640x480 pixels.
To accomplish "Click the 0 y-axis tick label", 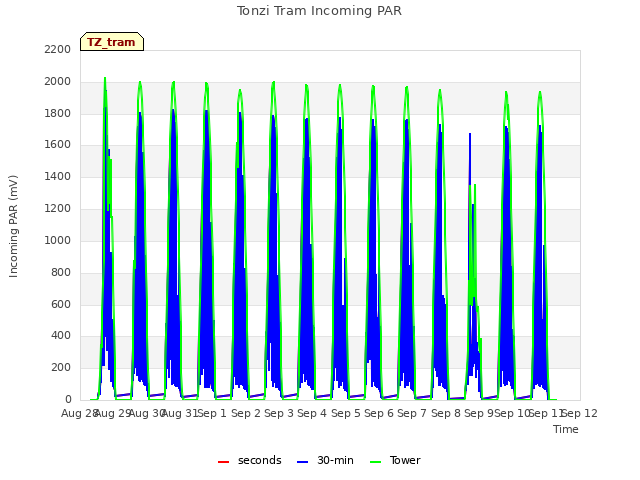I will (x=68, y=400).
